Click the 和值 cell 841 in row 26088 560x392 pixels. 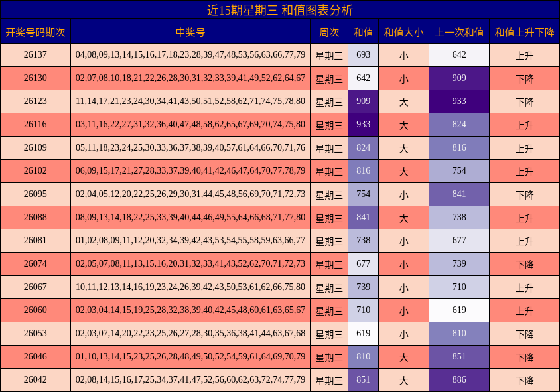(363, 218)
